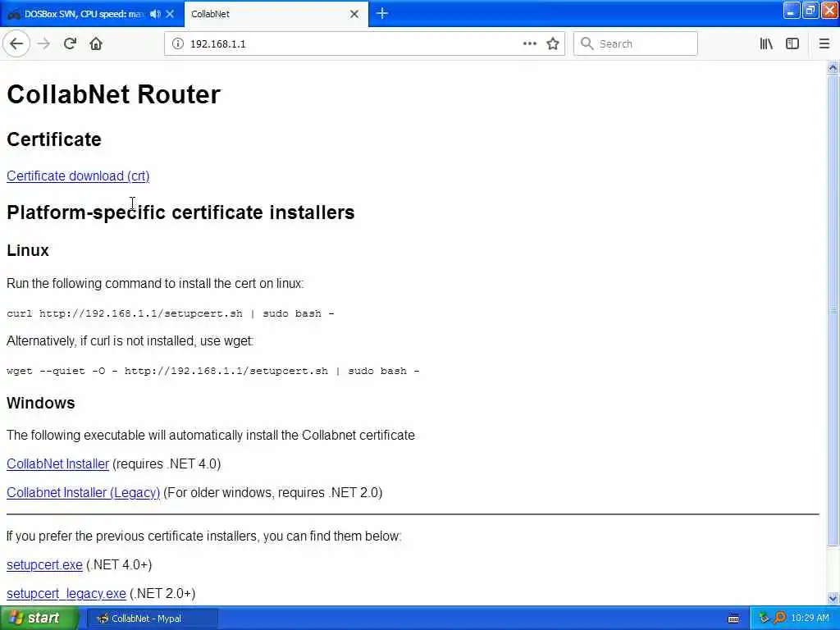The image size is (840, 630).
Task: Click the network tray icon
Action: pos(765,619)
